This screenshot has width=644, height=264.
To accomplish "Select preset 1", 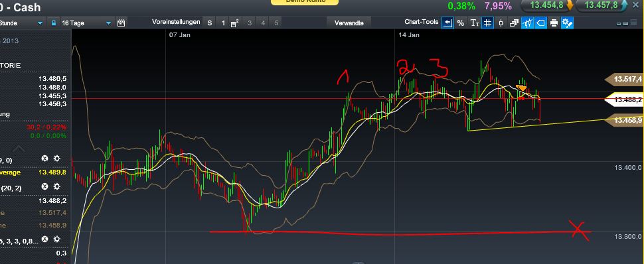I will coord(223,23).
